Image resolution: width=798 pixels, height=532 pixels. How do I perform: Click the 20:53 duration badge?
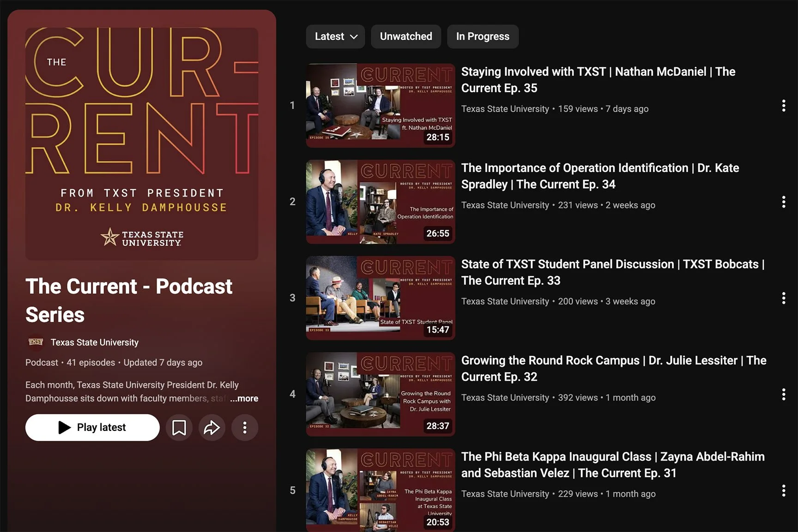(x=438, y=522)
